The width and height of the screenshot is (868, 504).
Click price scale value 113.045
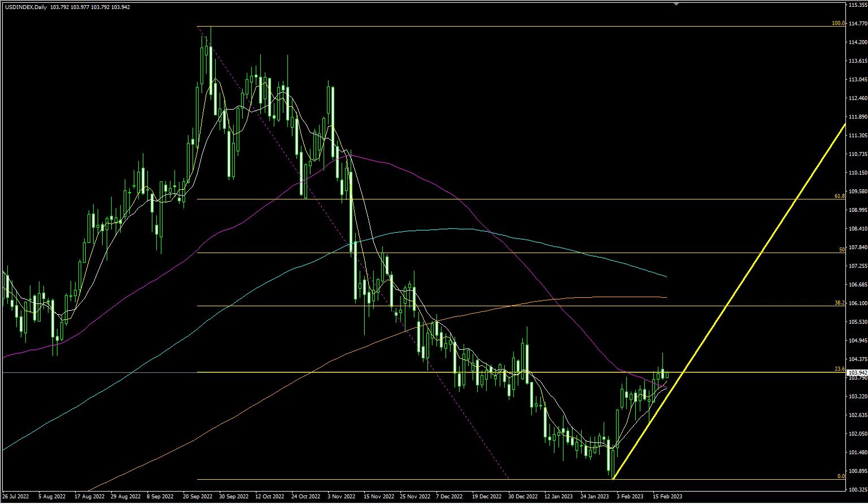pyautogui.click(x=858, y=80)
